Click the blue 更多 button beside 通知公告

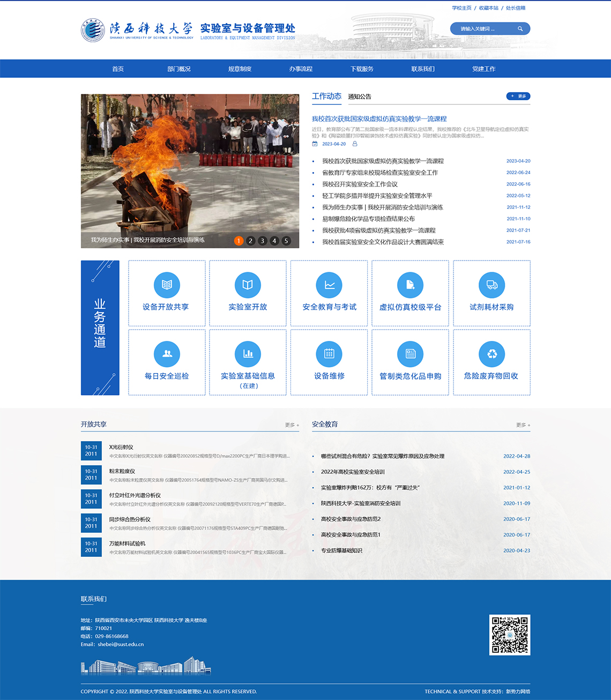518,96
